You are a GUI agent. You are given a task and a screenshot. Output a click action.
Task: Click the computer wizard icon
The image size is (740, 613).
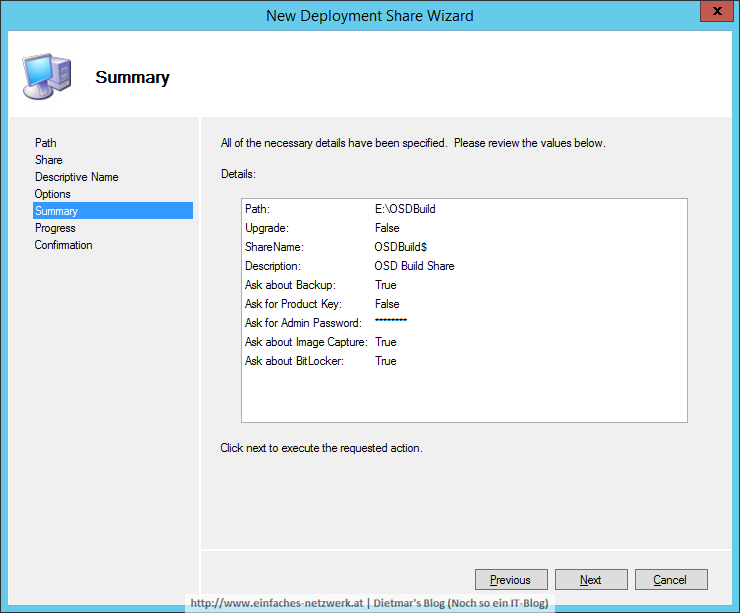47,76
